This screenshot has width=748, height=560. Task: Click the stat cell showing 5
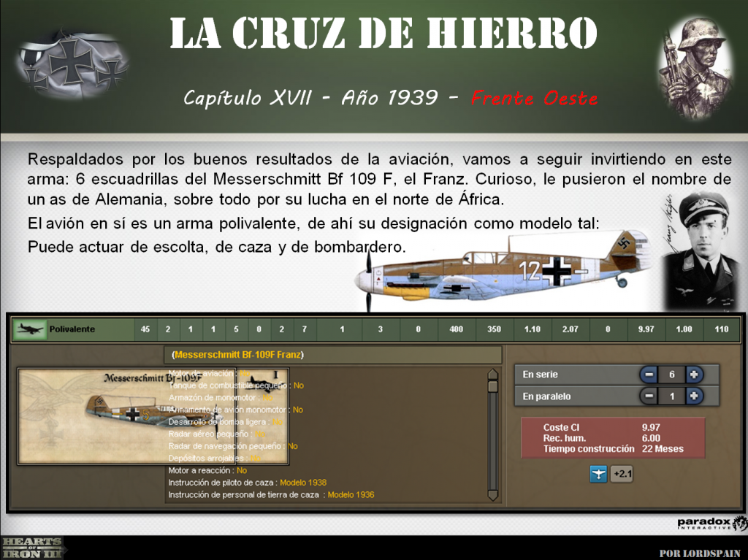pos(236,329)
